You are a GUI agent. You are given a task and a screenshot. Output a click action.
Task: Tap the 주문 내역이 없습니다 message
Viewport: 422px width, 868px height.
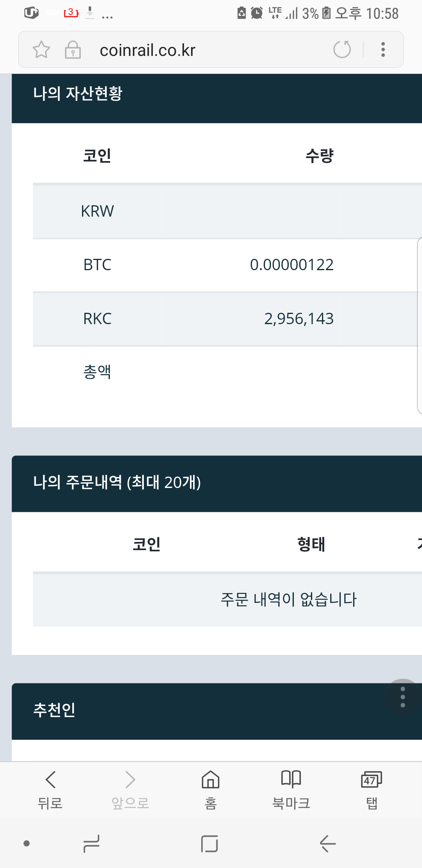click(289, 599)
